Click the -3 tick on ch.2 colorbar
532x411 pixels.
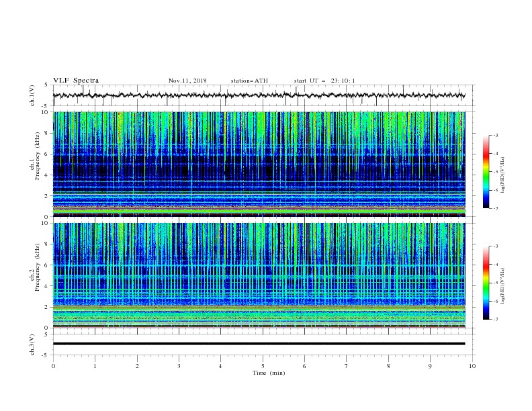(x=496, y=246)
